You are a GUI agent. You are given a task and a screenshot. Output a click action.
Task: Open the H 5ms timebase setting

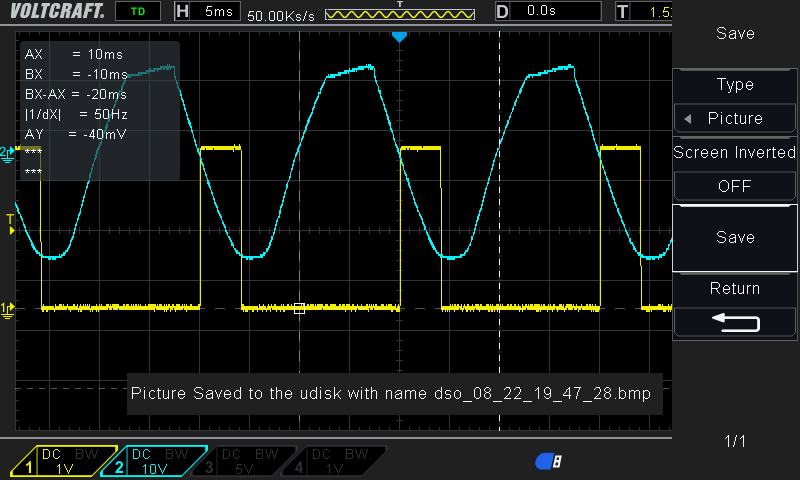(208, 12)
